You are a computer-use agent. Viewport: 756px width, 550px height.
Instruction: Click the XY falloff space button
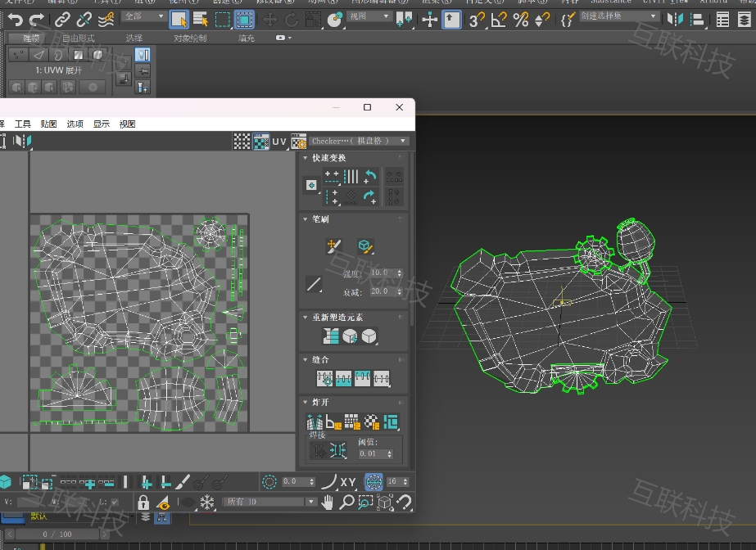(348, 482)
